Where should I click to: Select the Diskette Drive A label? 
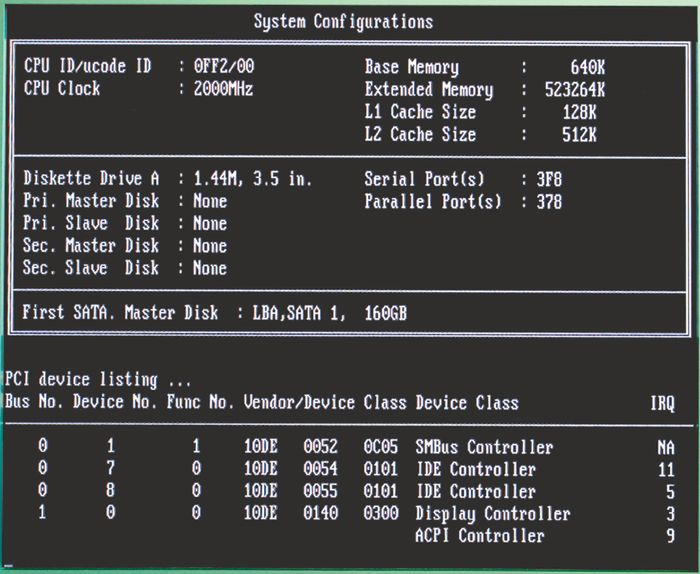click(x=91, y=178)
